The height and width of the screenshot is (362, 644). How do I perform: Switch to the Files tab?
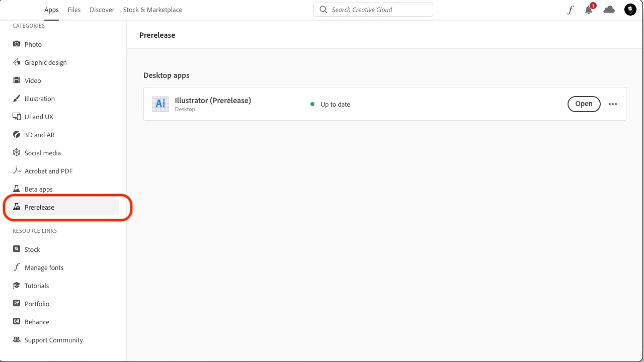pos(74,10)
